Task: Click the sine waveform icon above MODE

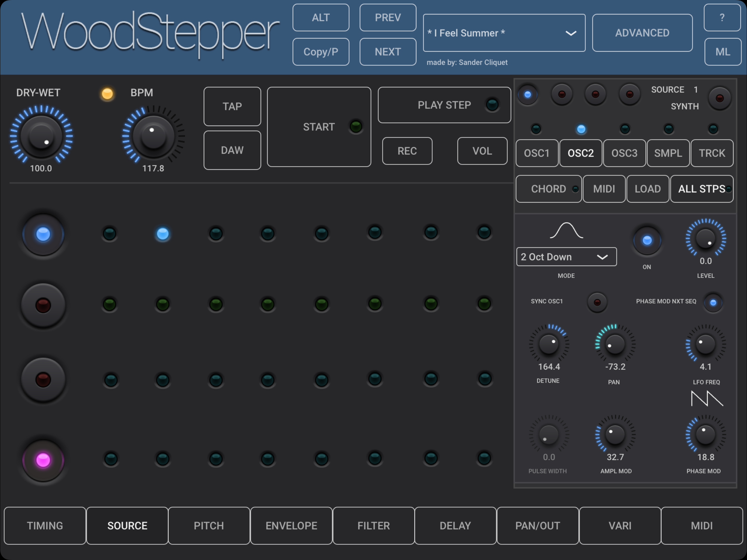Action: [x=566, y=231]
